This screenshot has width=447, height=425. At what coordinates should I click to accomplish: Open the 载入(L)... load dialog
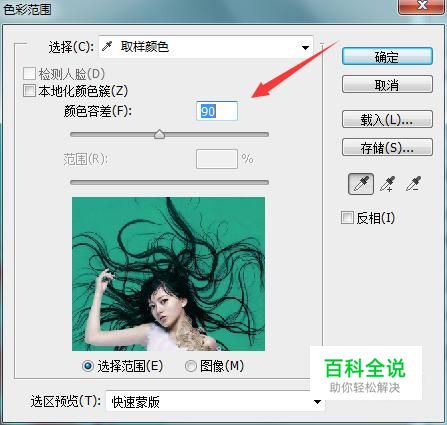pyautogui.click(x=387, y=119)
